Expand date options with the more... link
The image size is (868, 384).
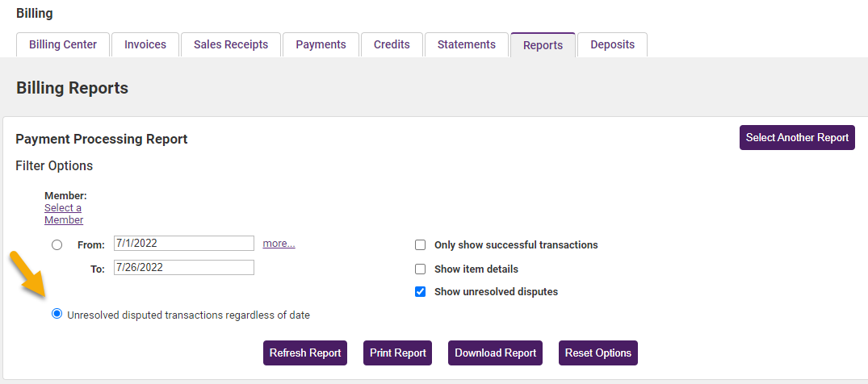coord(279,244)
